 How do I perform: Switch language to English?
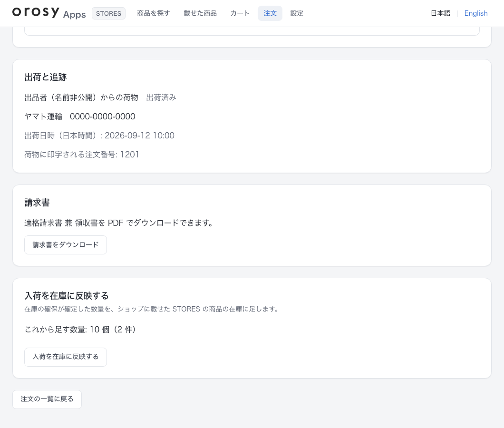coord(476,13)
